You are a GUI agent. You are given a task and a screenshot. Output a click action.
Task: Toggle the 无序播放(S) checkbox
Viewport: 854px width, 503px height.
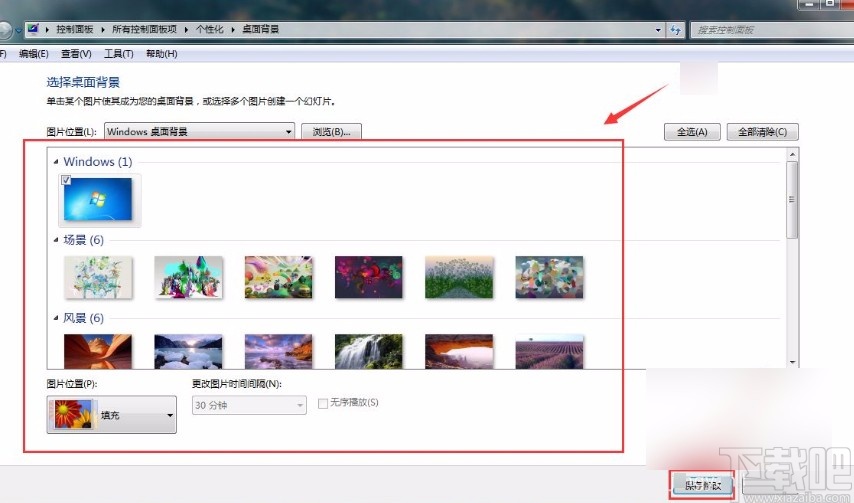[323, 403]
